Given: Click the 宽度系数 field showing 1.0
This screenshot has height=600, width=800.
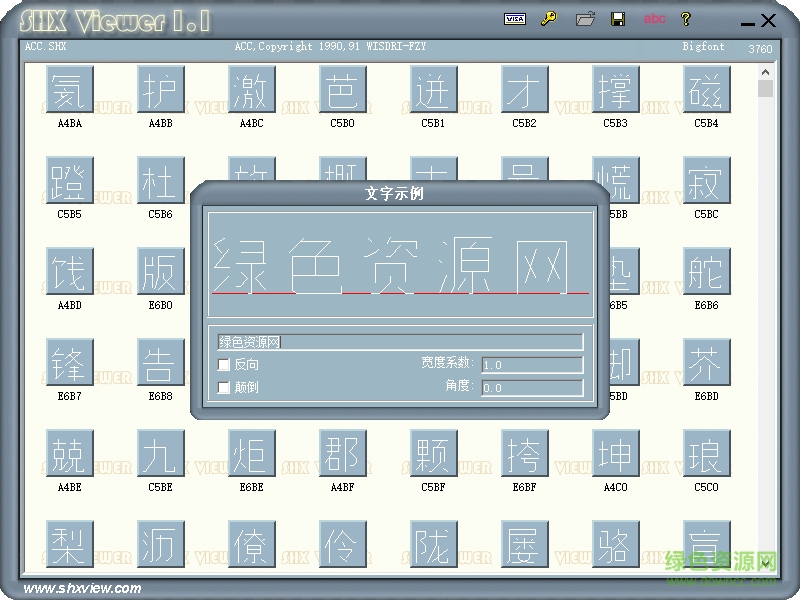Looking at the screenshot, I should pyautogui.click(x=532, y=365).
